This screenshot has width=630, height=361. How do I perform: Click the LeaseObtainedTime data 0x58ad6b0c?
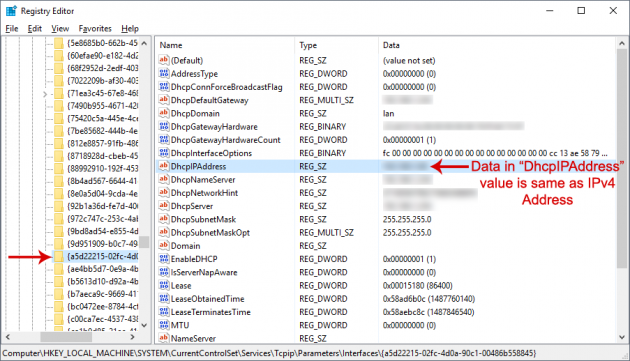pyautogui.click(x=429, y=299)
